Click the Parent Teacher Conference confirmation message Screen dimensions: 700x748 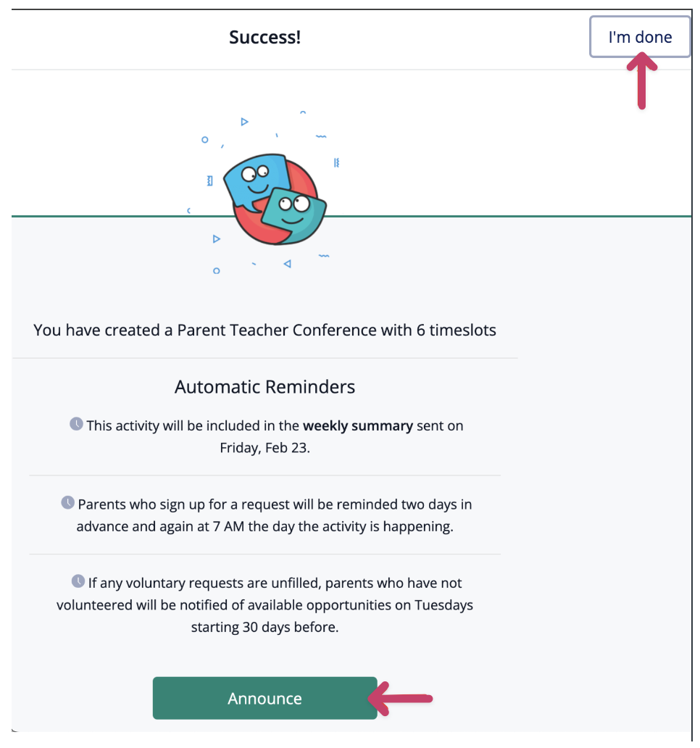(x=264, y=331)
